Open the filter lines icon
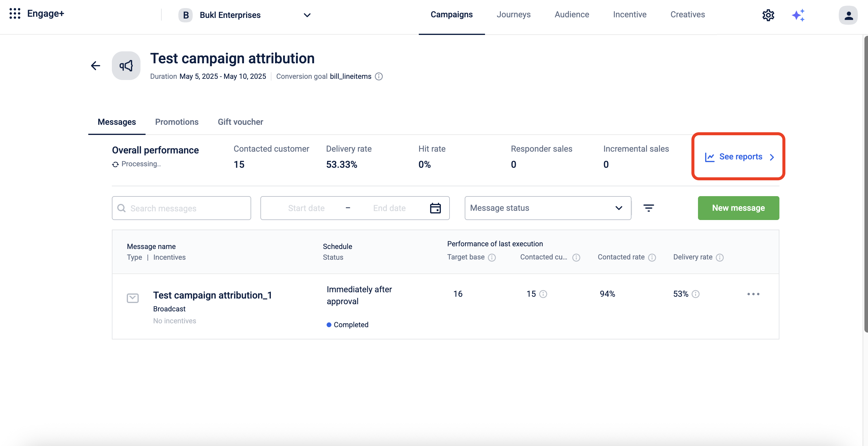 pyautogui.click(x=648, y=208)
